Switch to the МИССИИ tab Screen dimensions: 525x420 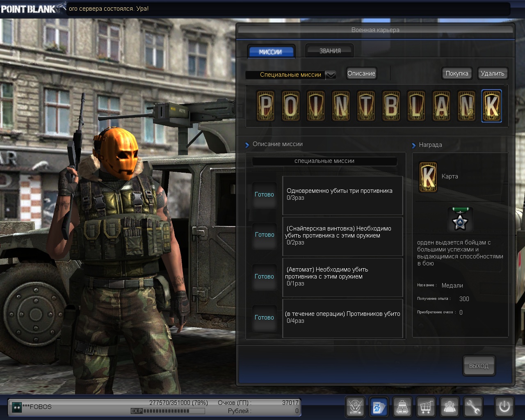pos(271,52)
